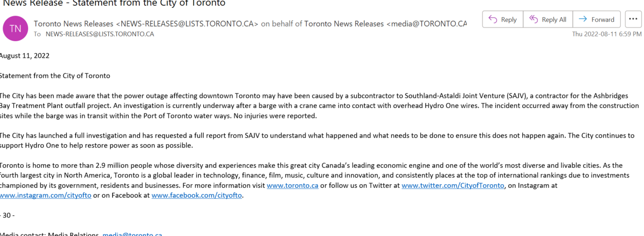Click the Forward arrow icon
Screen dimensions: 644x236
[x=583, y=20]
